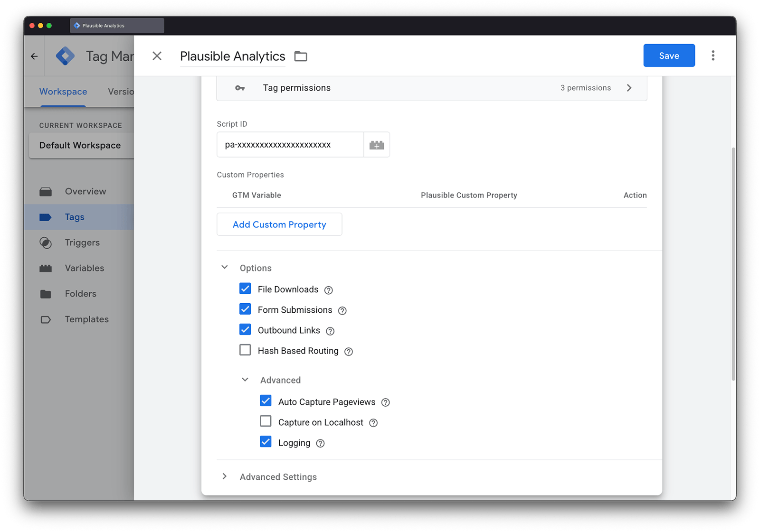Save the Plausible Analytics tag
760x532 pixels.
click(x=669, y=56)
